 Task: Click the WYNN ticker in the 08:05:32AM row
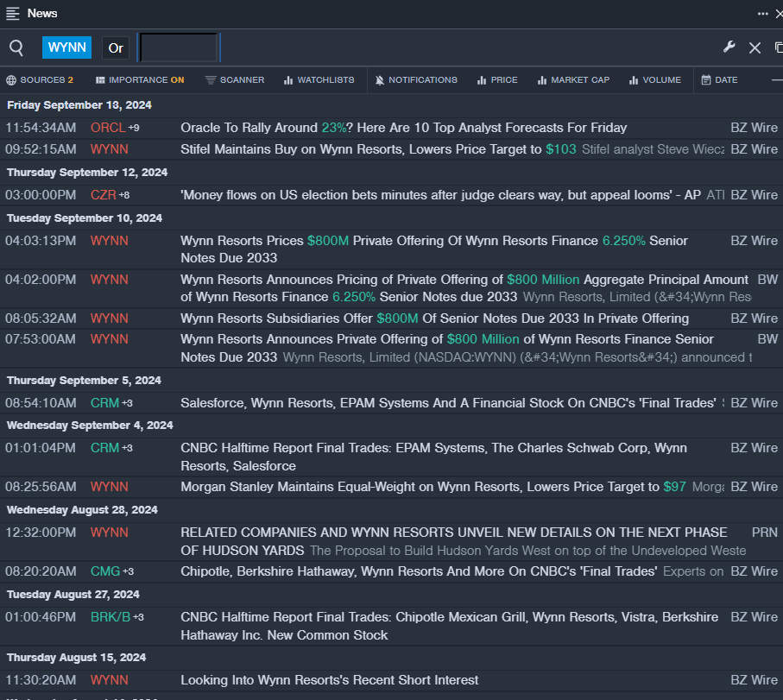pos(110,318)
